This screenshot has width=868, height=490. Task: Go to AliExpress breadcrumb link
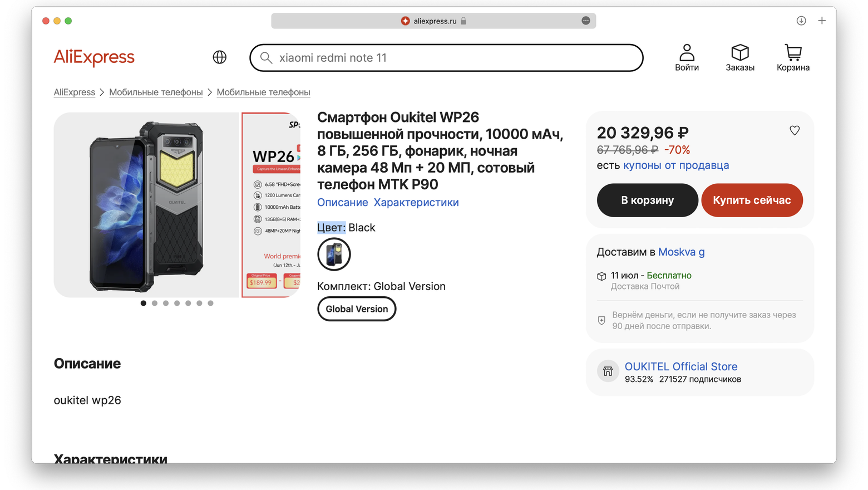click(75, 92)
